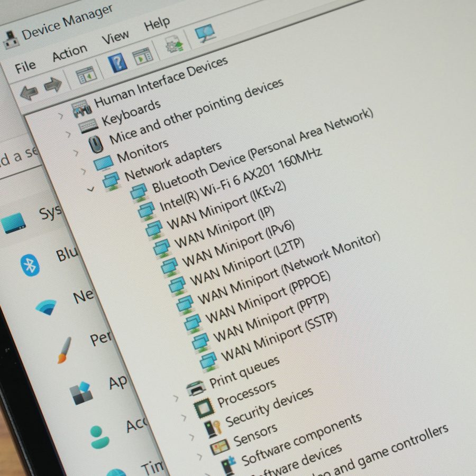Click the Sensors category icon
Viewport: 476px width, 476px height.
(220, 446)
